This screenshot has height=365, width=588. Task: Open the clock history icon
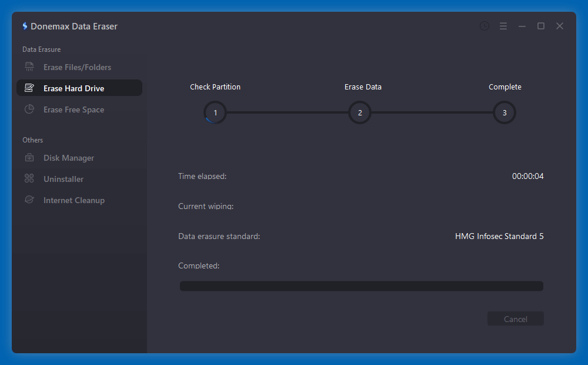(484, 26)
